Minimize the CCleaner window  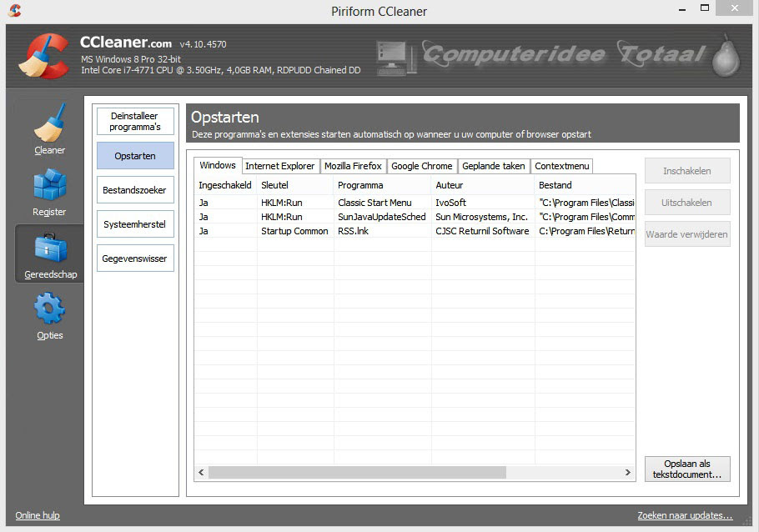(682, 8)
